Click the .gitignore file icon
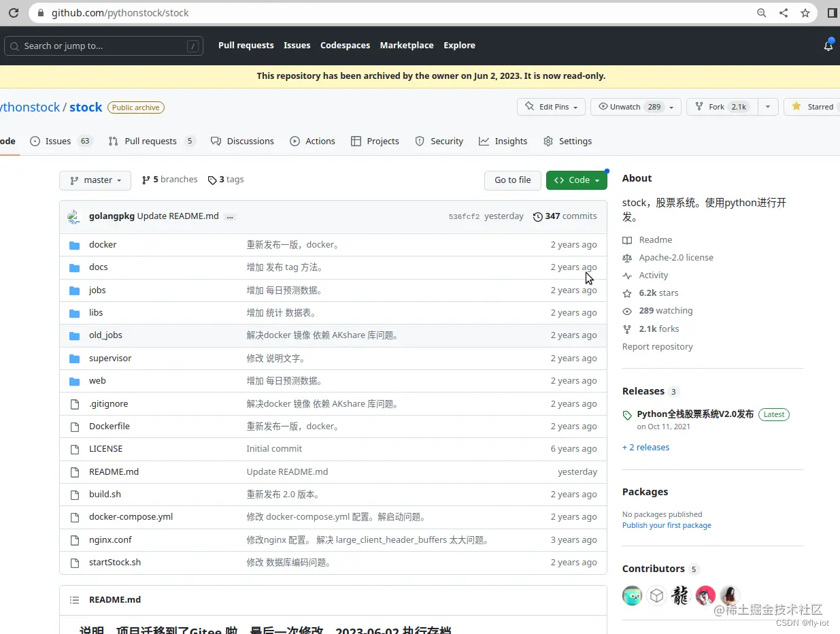The height and width of the screenshot is (634, 840). click(x=75, y=404)
